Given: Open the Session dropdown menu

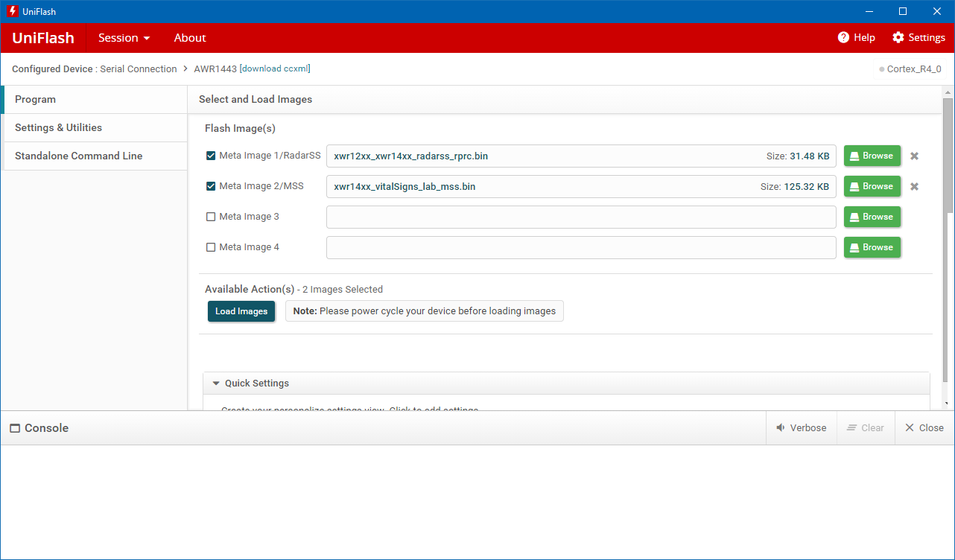Looking at the screenshot, I should click(123, 37).
